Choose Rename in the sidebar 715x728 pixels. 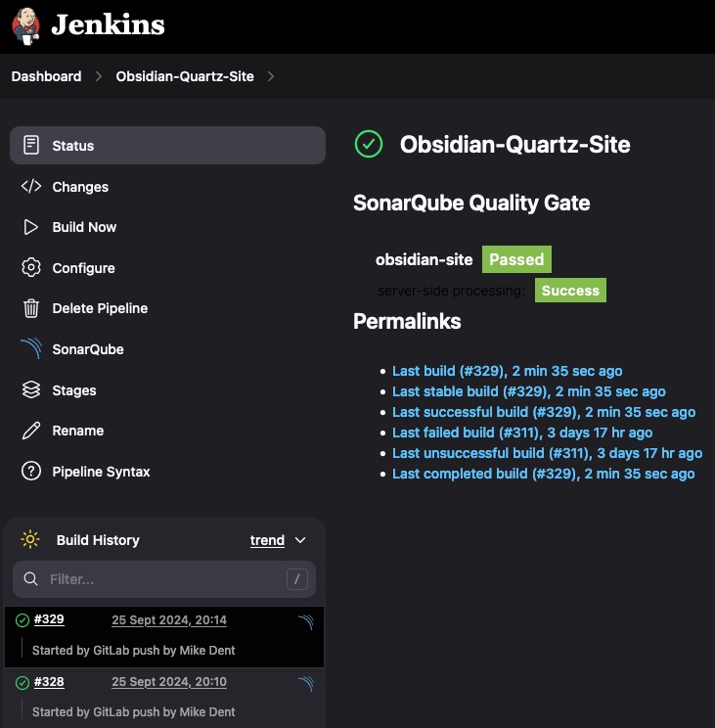[x=77, y=431]
